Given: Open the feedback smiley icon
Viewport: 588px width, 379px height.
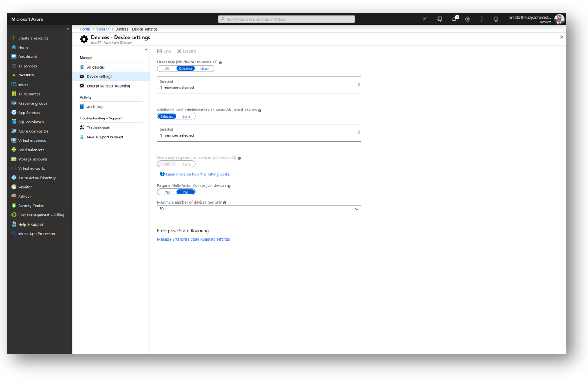Looking at the screenshot, I should [x=496, y=19].
